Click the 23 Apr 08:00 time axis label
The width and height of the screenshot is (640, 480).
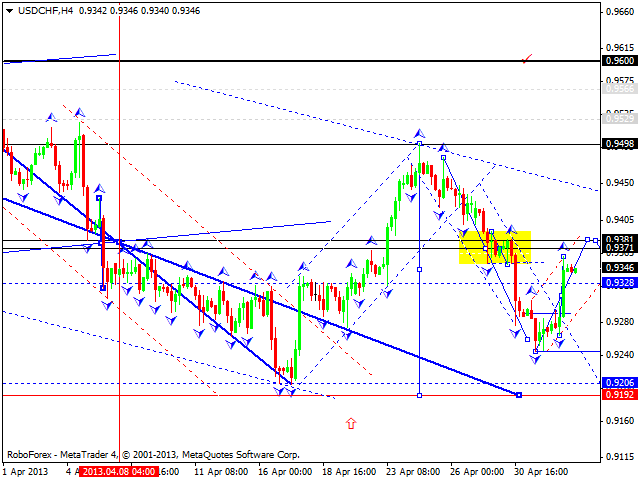tap(414, 471)
